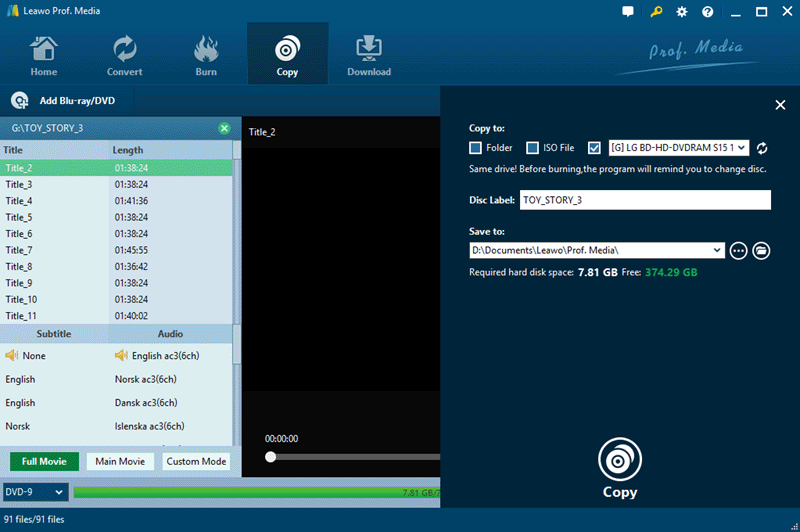Open the LG BD-HD-DVDRAM drive dropdown

point(679,148)
